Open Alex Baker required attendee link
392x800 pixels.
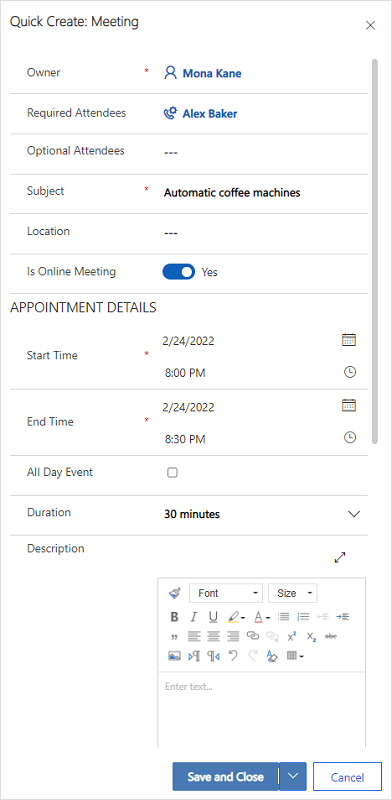tap(210, 114)
